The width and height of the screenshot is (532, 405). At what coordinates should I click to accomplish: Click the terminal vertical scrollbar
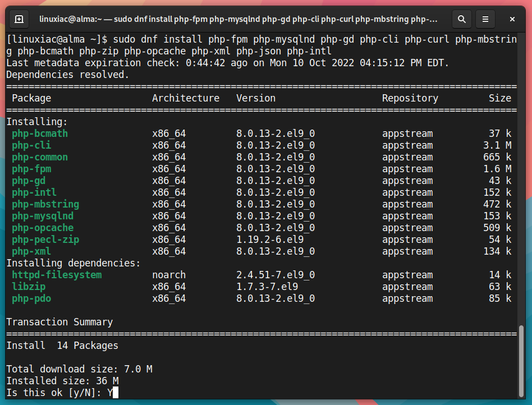pos(521,361)
